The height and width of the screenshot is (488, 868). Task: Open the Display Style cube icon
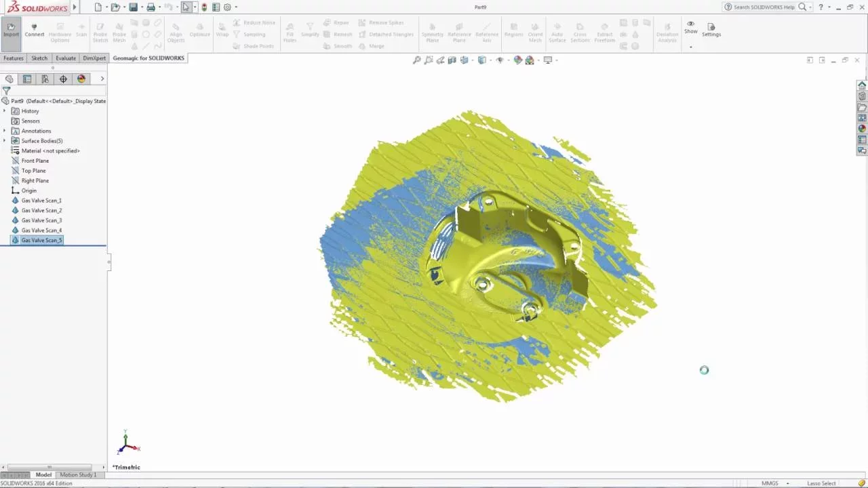481,60
